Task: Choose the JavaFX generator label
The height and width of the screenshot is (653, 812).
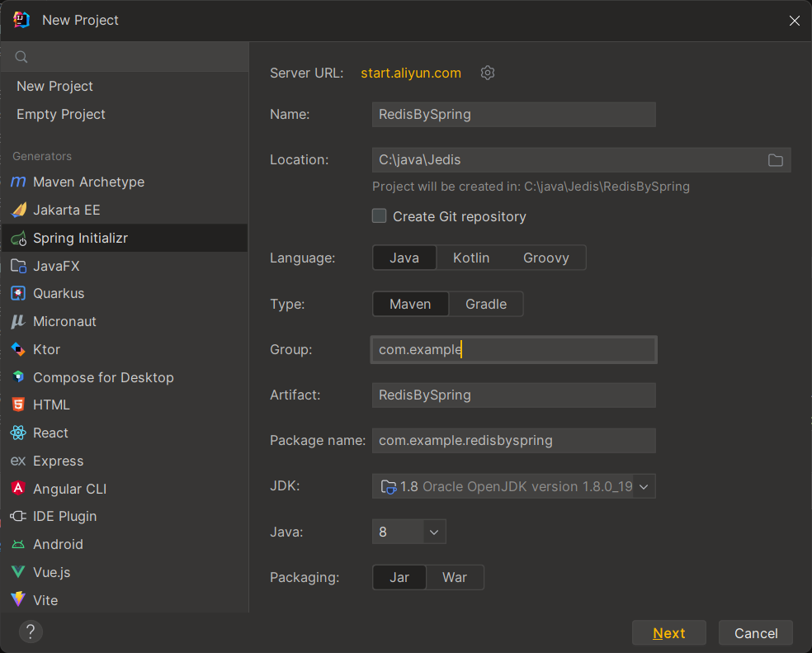Action: pos(56,266)
